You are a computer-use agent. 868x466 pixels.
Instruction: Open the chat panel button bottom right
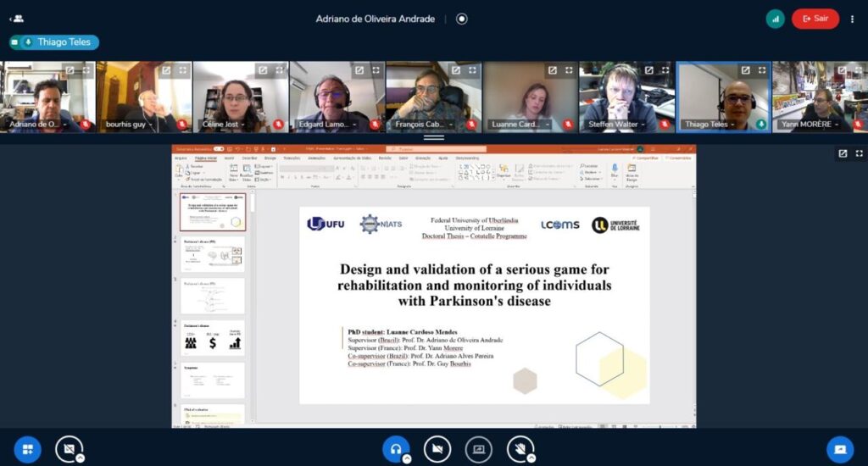(x=840, y=448)
